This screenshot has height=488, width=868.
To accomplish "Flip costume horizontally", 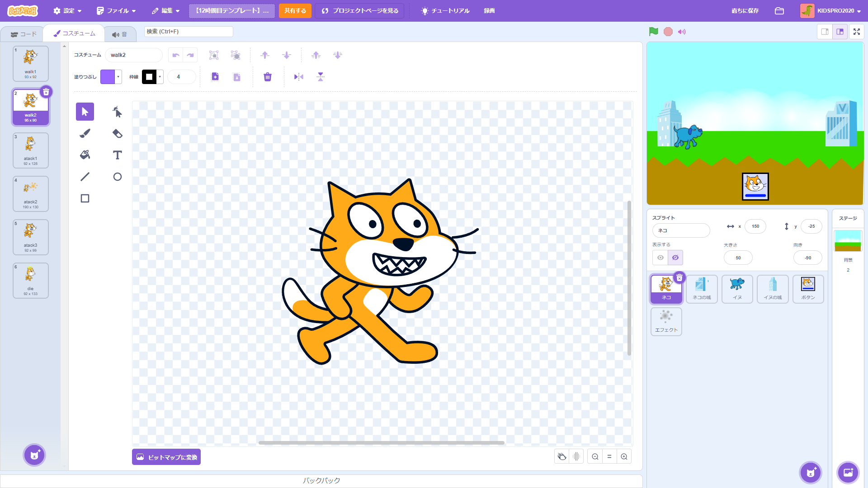I will click(x=298, y=77).
